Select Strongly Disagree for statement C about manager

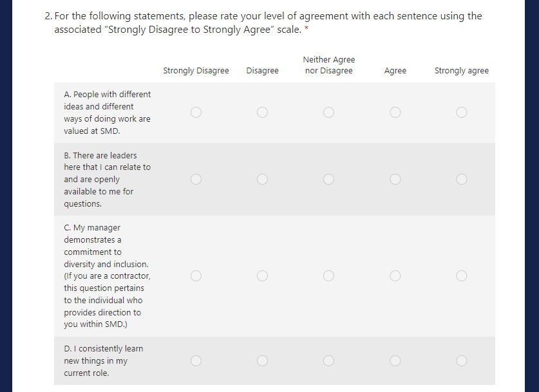[196, 275]
